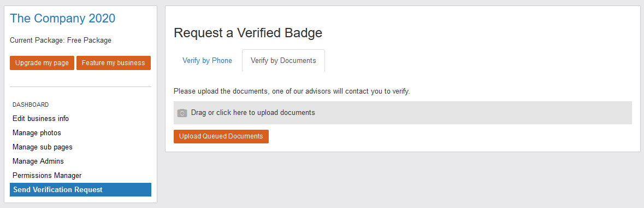Select Send Verification Request menu item
644x208 pixels.
click(x=80, y=189)
